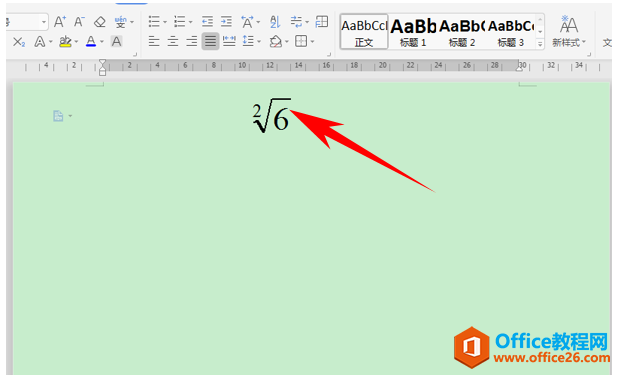
Task: Toggle subscript X₂ formatting
Action: click(18, 42)
